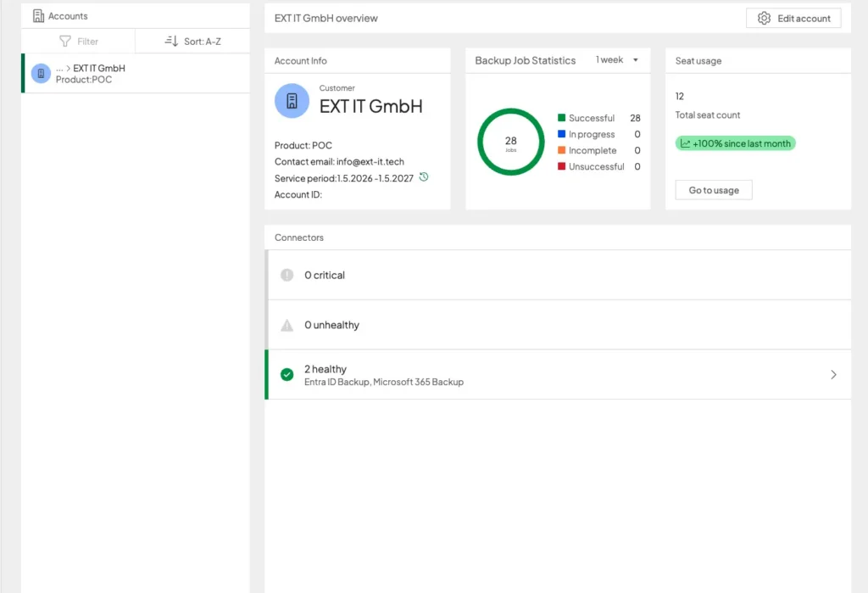Click the sort order arrow icon
Screen dimensions: 868x593
click(x=171, y=41)
